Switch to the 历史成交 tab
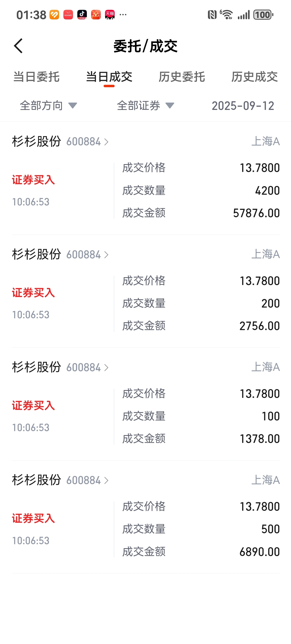 pos(255,77)
